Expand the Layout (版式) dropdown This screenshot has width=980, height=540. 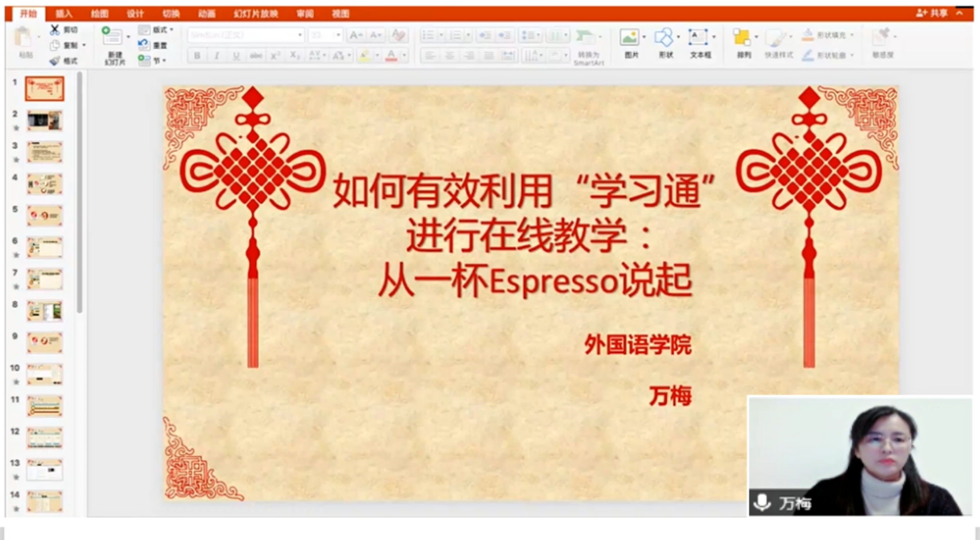pyautogui.click(x=171, y=30)
